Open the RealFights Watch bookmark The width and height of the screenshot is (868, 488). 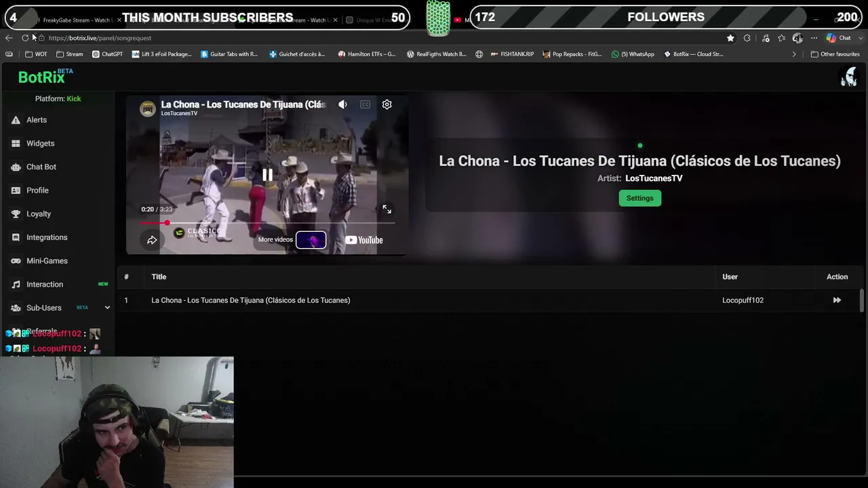tap(436, 54)
